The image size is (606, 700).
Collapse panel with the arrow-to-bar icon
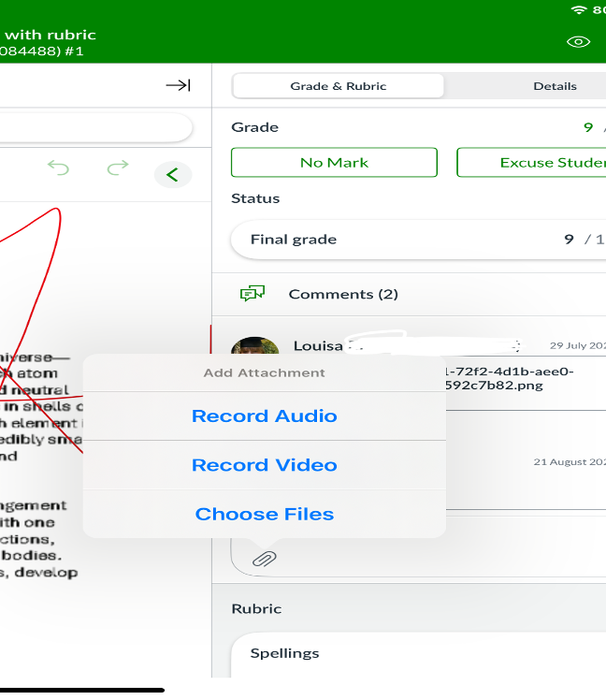[178, 85]
